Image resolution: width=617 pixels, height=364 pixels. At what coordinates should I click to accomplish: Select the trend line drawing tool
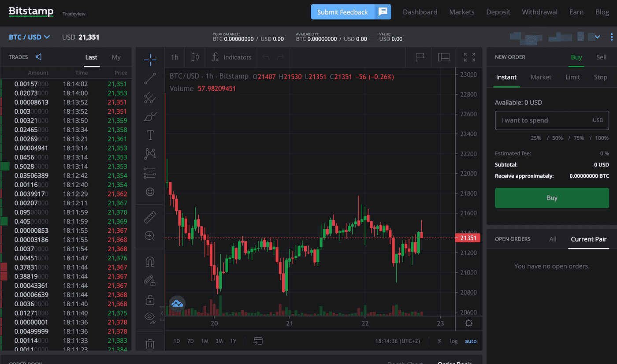(150, 78)
